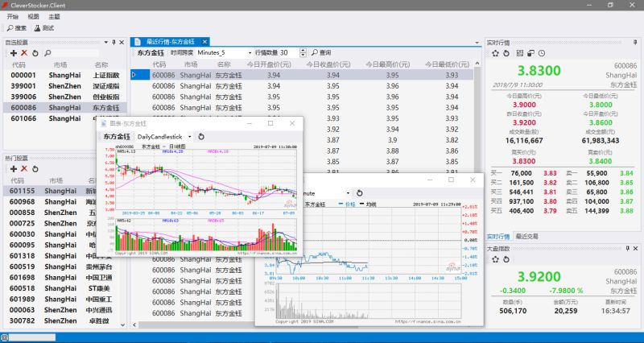This screenshot has height=343, width=644.
Task: Pin the 实时行情 panel
Action: pyautogui.click(x=635, y=43)
